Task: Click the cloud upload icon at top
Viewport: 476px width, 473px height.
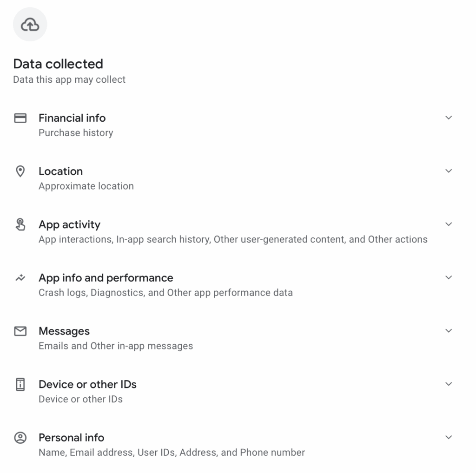Action: [30, 24]
